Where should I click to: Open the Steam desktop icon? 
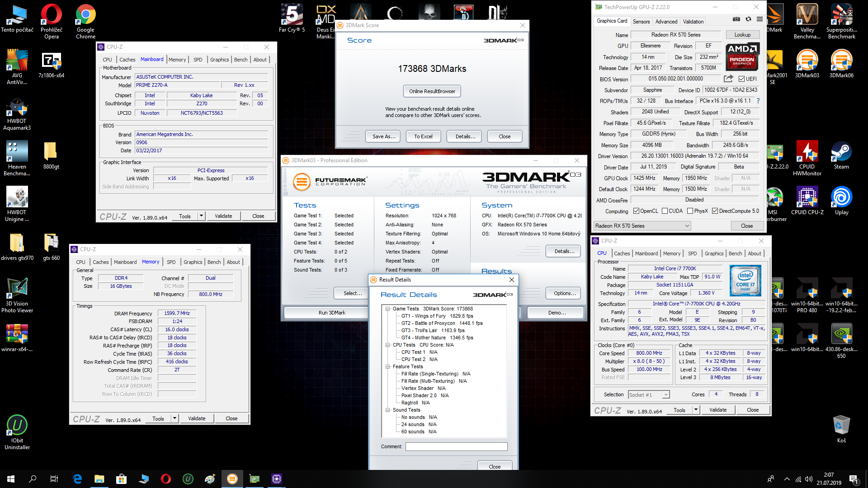click(841, 155)
